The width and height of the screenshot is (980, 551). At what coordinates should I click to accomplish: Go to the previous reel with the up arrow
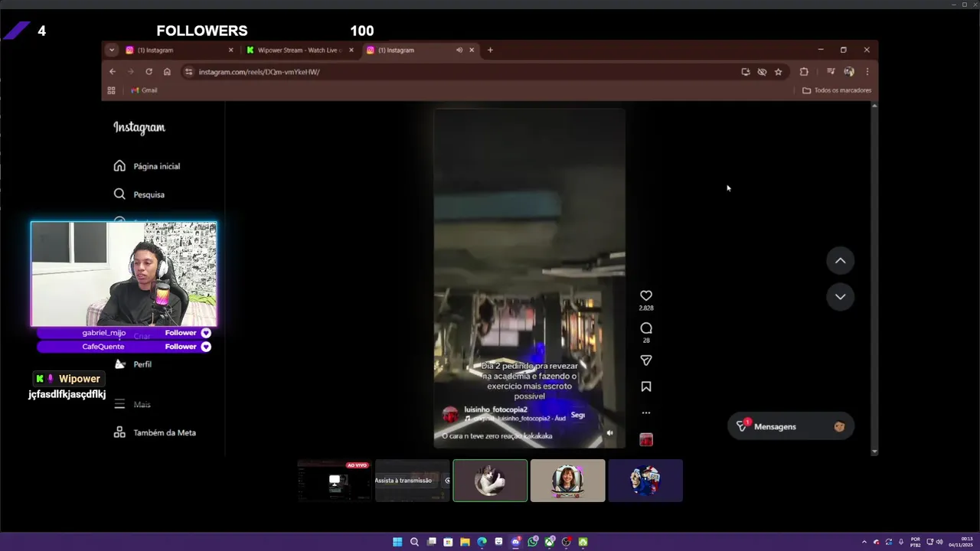point(840,261)
